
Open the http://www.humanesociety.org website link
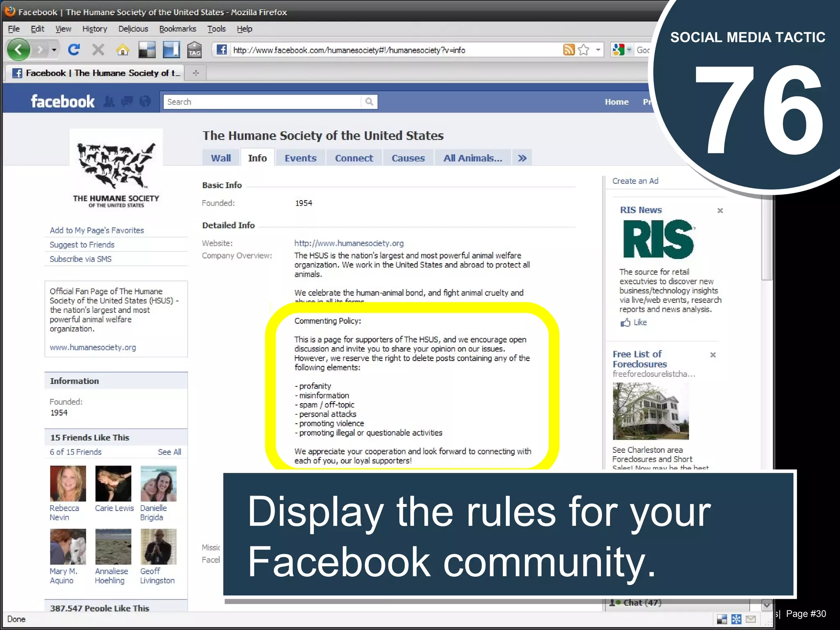349,243
